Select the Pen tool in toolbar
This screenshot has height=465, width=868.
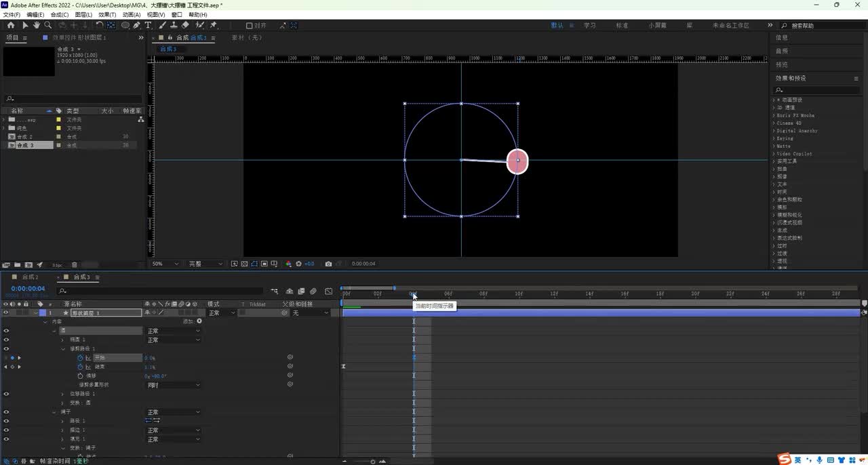click(x=137, y=25)
